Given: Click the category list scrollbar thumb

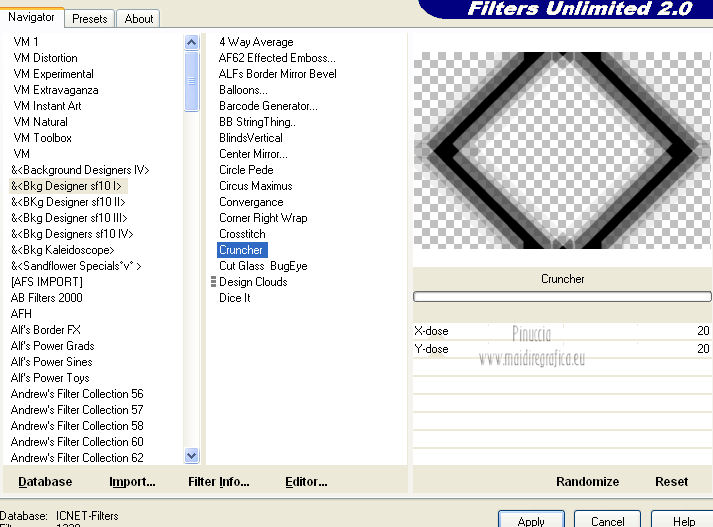Looking at the screenshot, I should [191, 81].
